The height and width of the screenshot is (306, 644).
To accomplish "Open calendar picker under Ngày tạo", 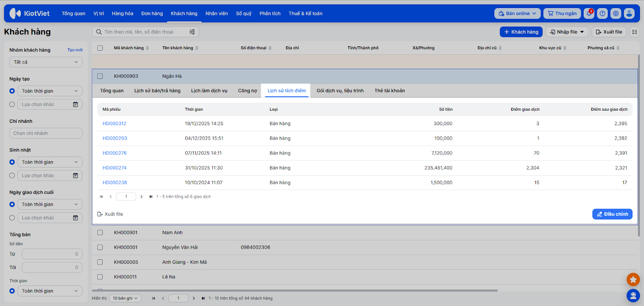I will click(75, 105).
